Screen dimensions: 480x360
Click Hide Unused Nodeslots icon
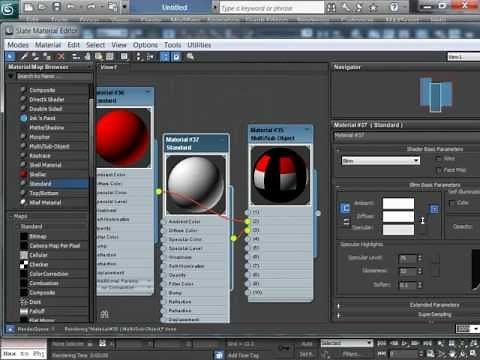pos(87,57)
